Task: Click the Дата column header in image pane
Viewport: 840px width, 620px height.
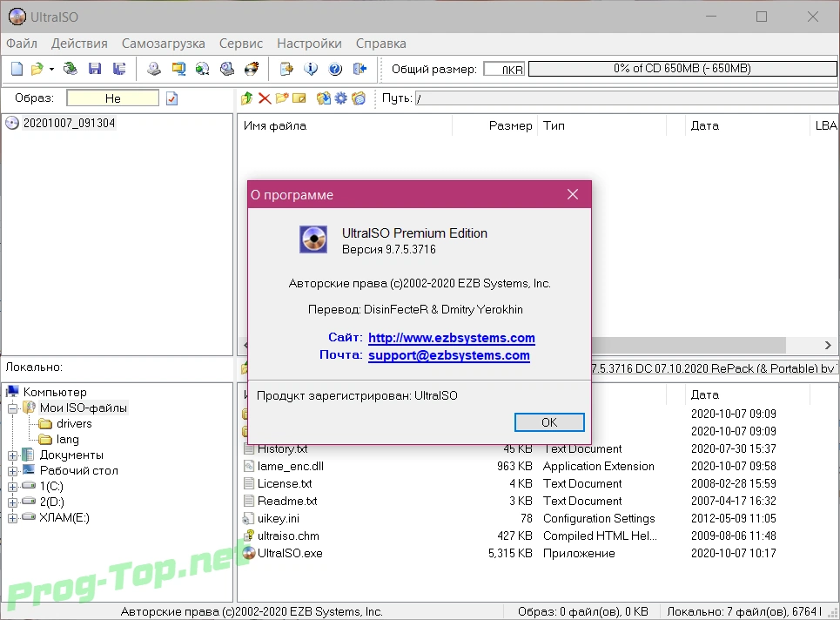Action: point(748,126)
